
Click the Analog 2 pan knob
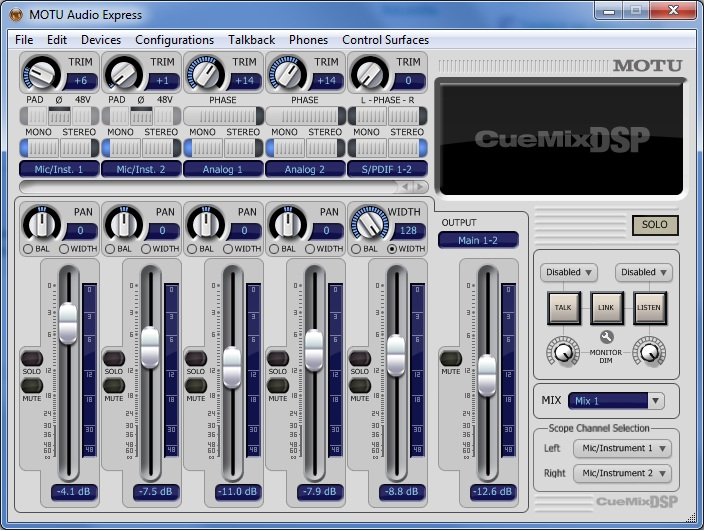coord(287,223)
